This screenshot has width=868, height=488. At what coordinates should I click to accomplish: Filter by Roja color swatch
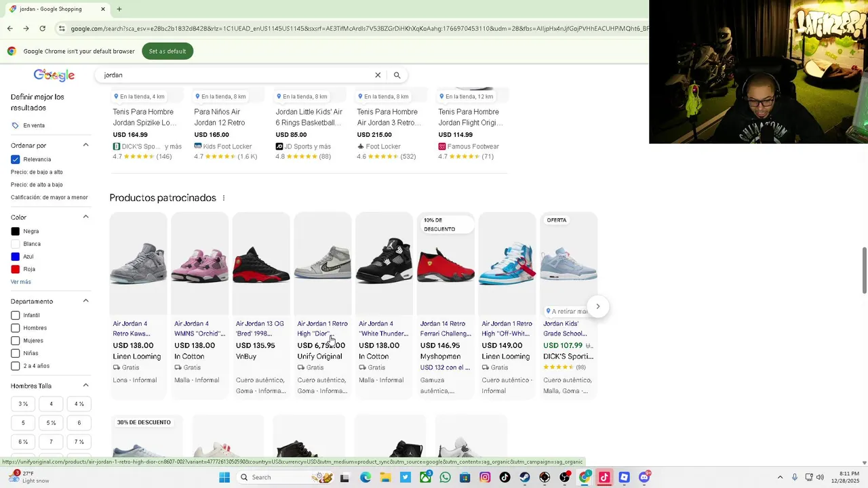(x=15, y=269)
